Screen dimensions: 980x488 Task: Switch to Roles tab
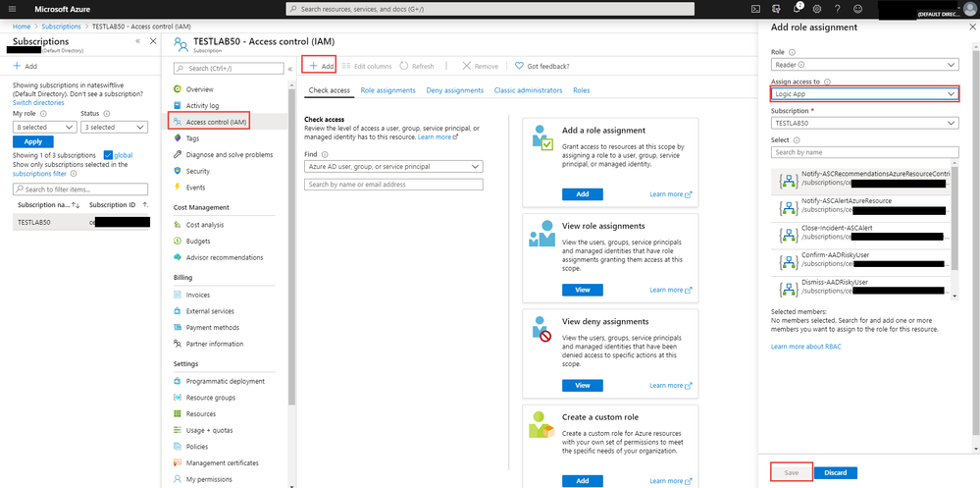582,90
